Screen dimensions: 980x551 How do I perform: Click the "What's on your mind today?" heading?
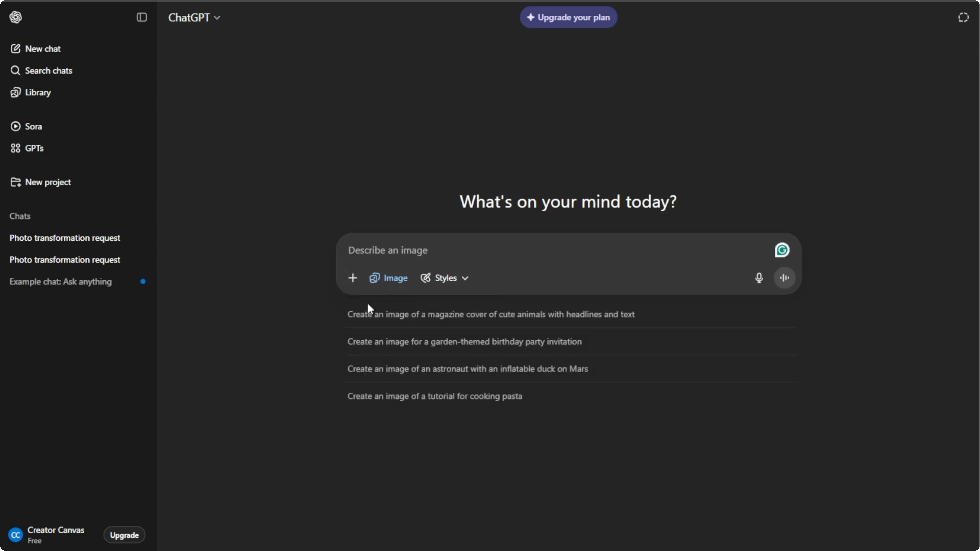tap(568, 202)
